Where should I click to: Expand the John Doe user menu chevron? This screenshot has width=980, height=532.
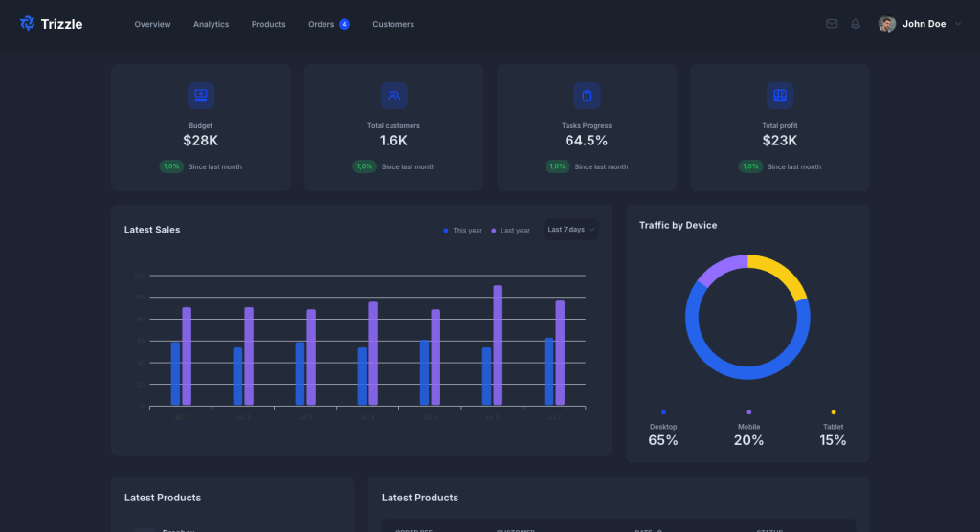[958, 24]
